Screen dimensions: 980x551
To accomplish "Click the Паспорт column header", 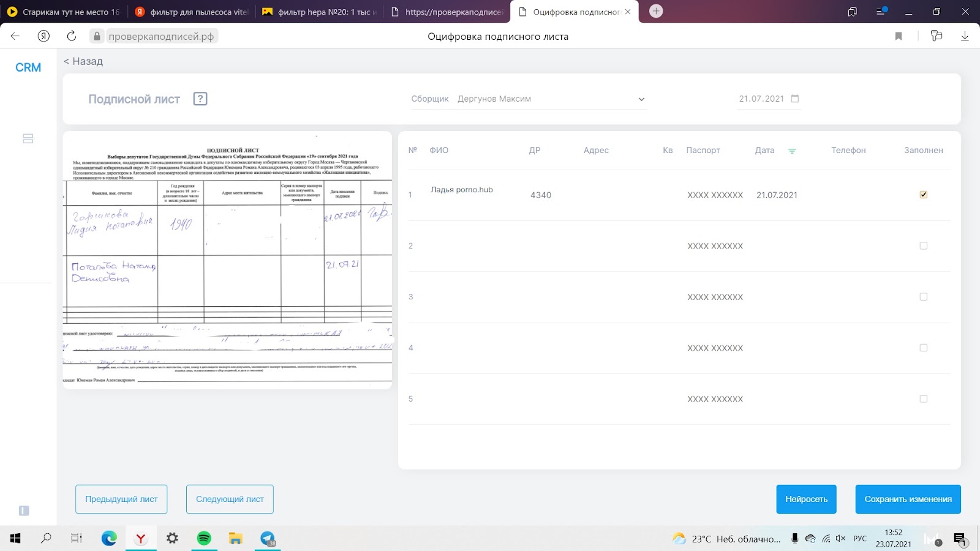I will click(x=703, y=150).
